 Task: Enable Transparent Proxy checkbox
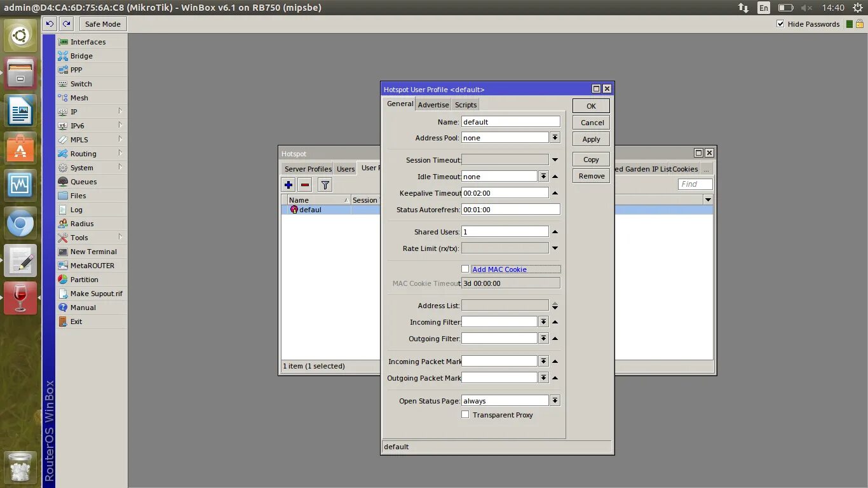(465, 414)
